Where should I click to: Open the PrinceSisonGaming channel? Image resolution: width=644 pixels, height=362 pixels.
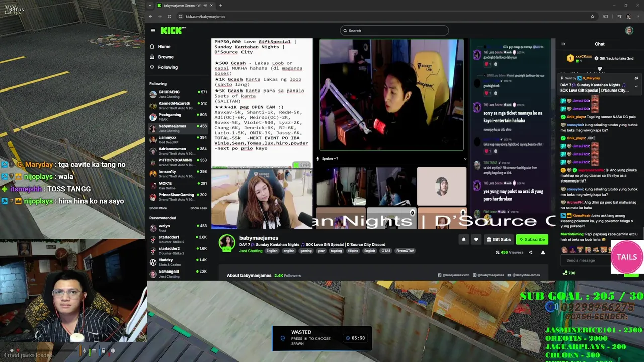click(179, 196)
